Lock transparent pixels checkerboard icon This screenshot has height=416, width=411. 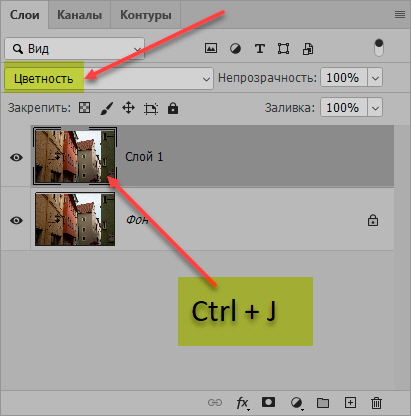[x=84, y=108]
